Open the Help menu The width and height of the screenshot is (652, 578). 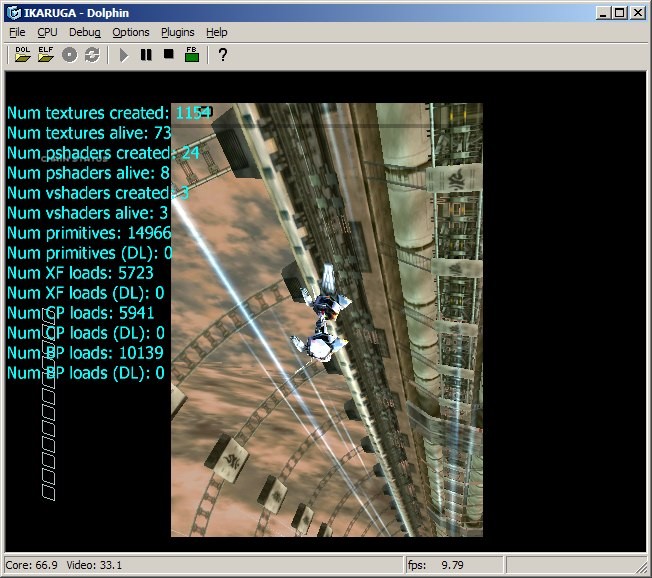tap(217, 32)
